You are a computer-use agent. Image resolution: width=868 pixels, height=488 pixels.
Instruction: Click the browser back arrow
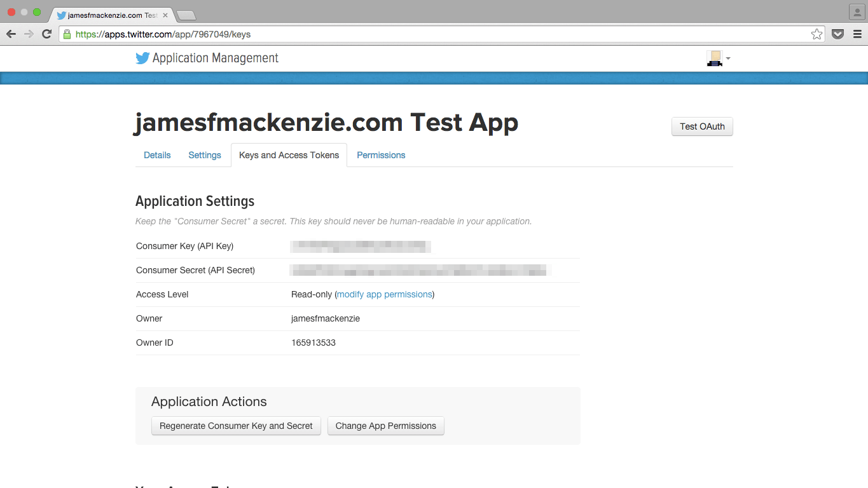click(11, 34)
